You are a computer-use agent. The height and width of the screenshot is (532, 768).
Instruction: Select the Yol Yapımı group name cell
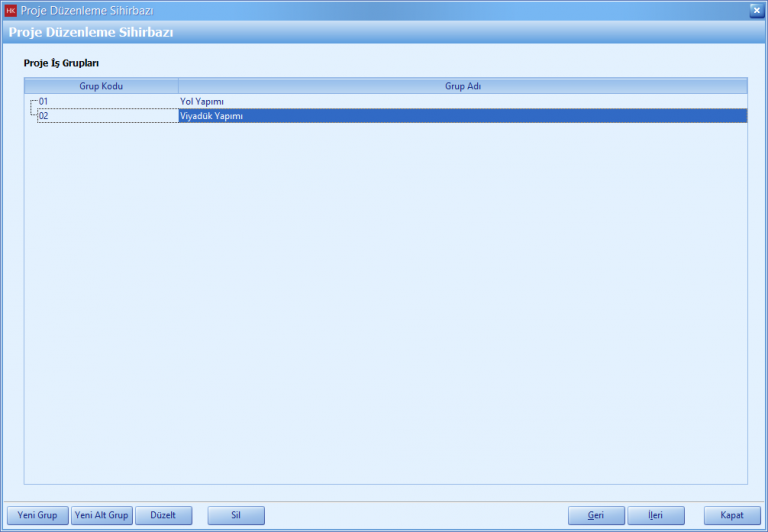(x=202, y=101)
